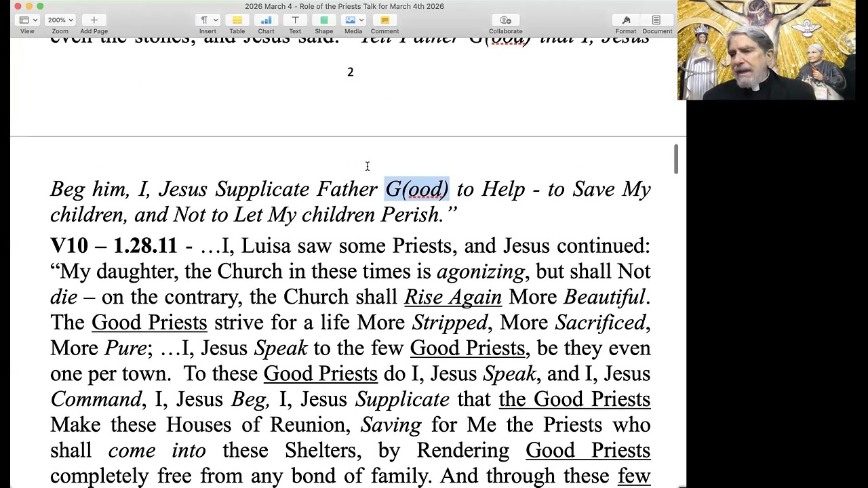Click the document title in the title bar
The image size is (868, 488).
point(344,6)
